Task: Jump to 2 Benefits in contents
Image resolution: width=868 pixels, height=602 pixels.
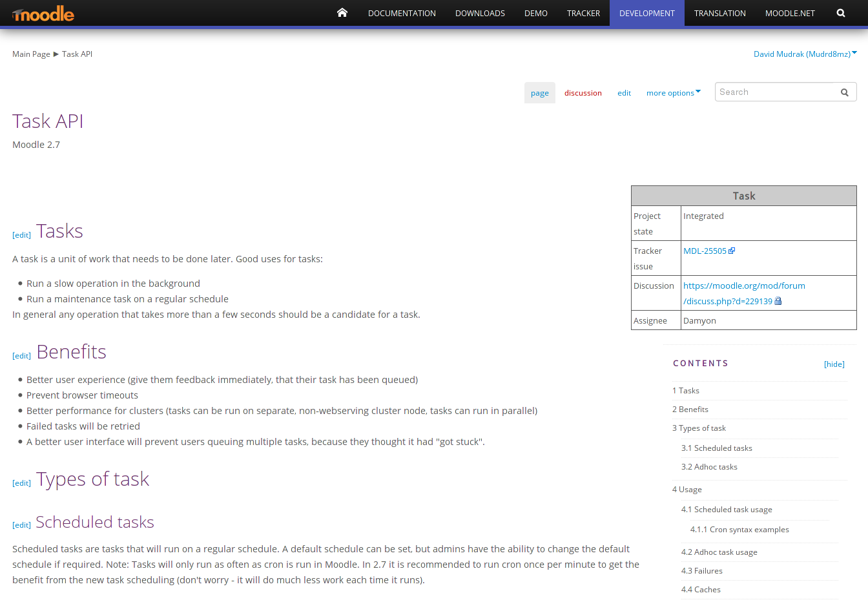Action: 690,410
